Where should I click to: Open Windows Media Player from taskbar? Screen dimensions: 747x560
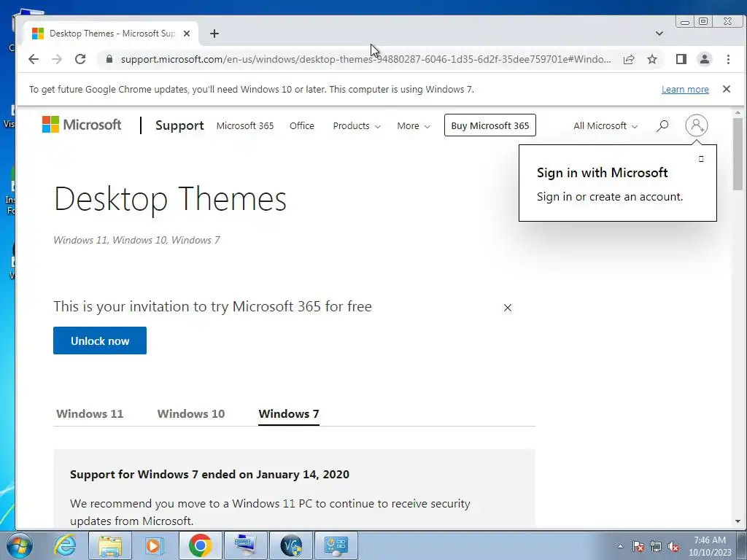pyautogui.click(x=154, y=545)
